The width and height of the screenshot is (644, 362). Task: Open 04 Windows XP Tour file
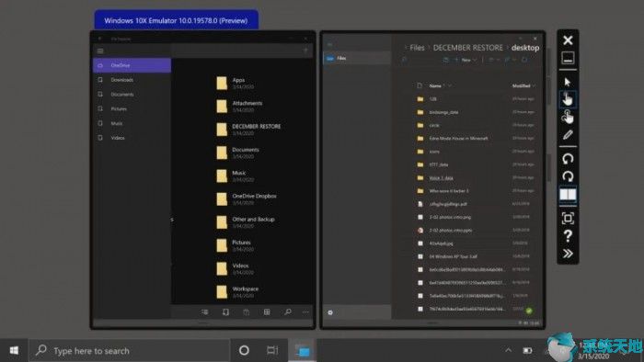click(476, 256)
